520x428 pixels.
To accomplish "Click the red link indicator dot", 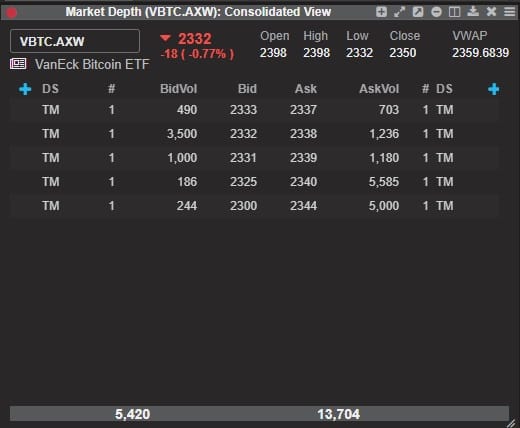I will [11, 13].
